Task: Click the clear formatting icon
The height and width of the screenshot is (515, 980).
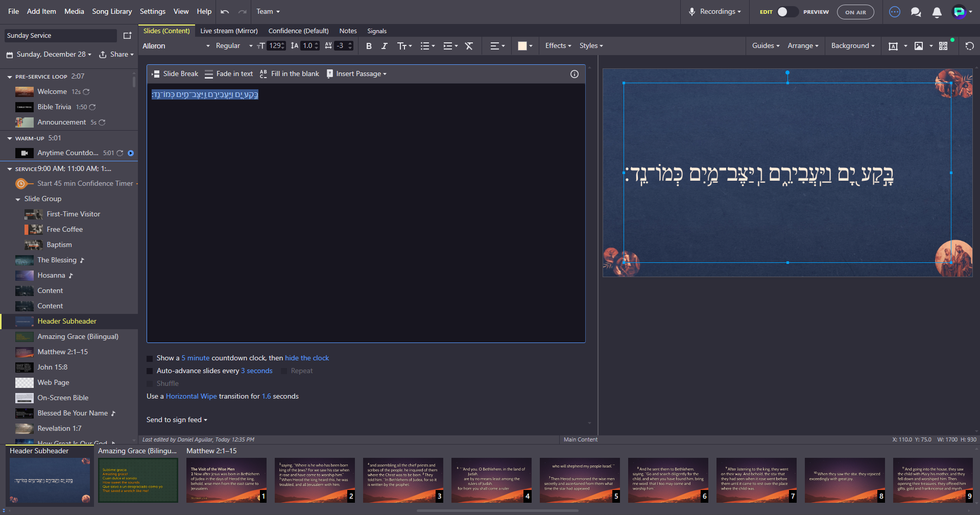Action: [x=469, y=46]
